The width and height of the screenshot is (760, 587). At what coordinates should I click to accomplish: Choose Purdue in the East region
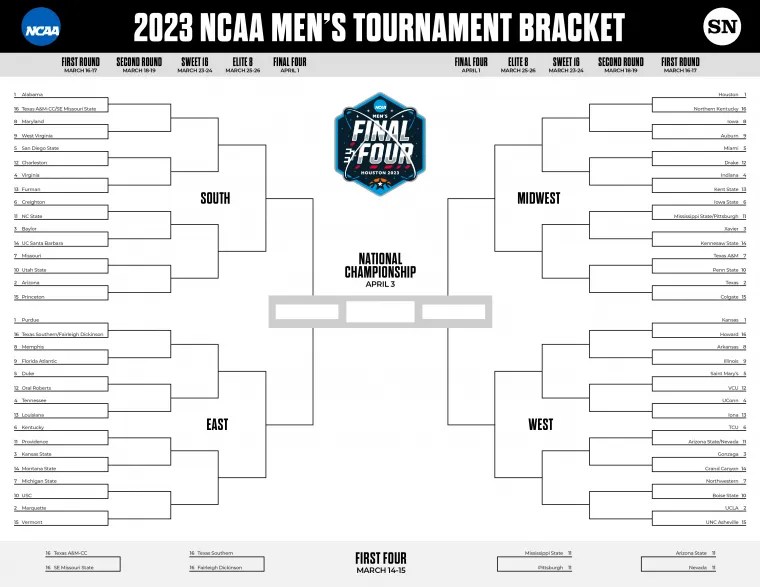(31, 320)
